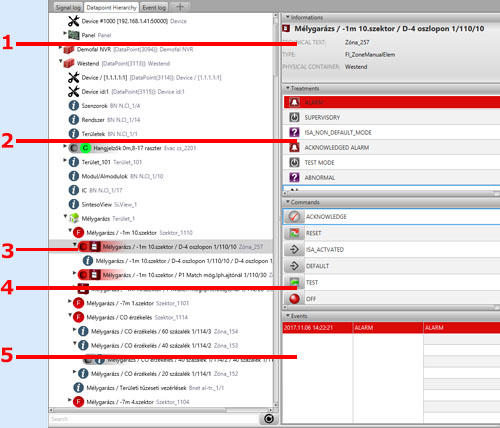The height and width of the screenshot is (428, 500).
Task: Click tools icon of Device id:1
Action: (x=73, y=91)
